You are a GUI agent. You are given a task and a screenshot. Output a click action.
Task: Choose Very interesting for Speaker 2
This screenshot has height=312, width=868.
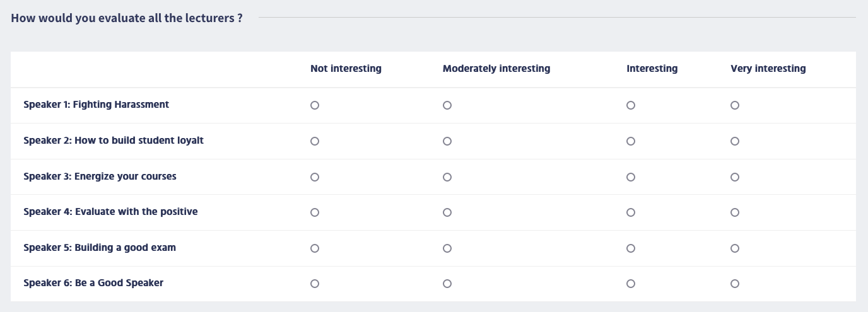coord(735,141)
